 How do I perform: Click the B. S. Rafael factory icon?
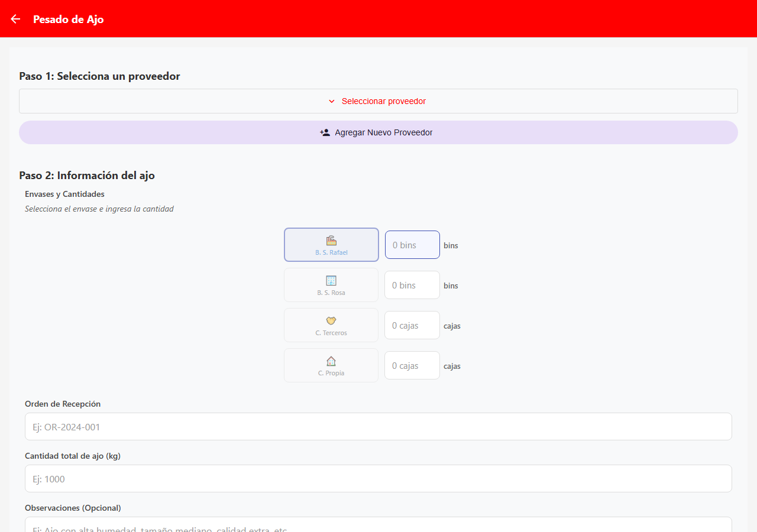click(331, 240)
